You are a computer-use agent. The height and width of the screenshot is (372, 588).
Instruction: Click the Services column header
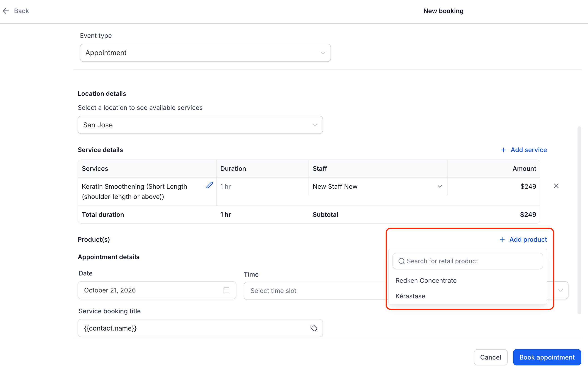[95, 169]
